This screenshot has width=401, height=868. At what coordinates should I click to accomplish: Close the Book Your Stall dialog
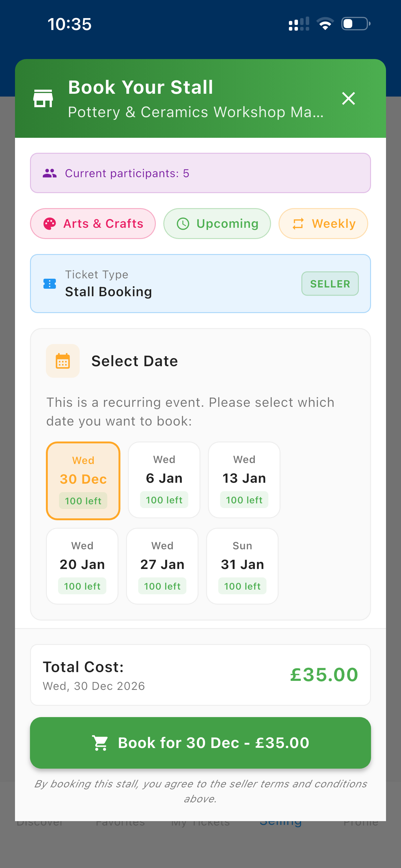click(349, 98)
